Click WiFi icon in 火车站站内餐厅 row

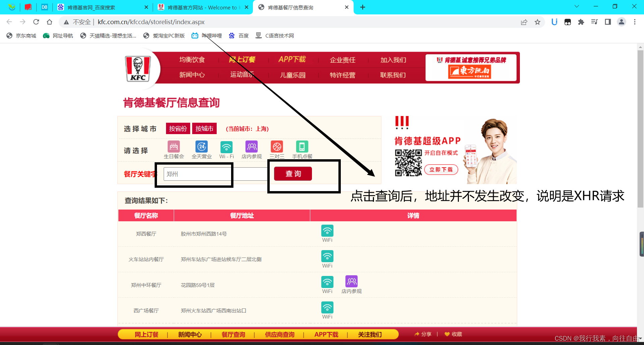tap(327, 256)
